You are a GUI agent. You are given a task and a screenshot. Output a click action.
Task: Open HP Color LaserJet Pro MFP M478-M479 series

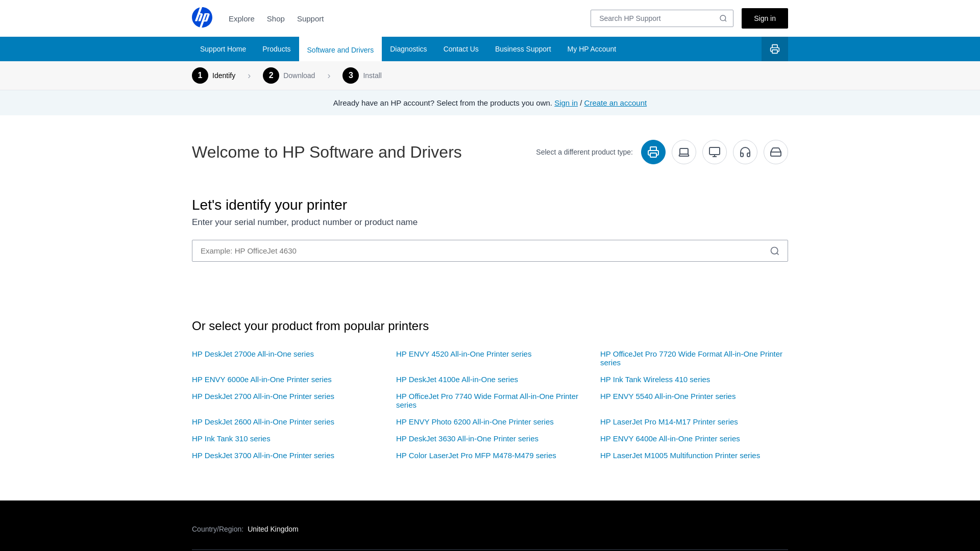coord(476,456)
